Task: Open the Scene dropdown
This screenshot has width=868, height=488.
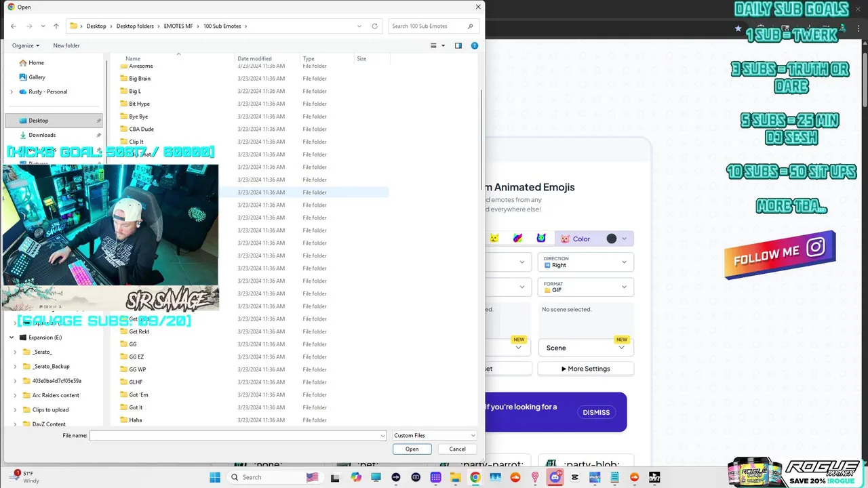Action: [586, 348]
